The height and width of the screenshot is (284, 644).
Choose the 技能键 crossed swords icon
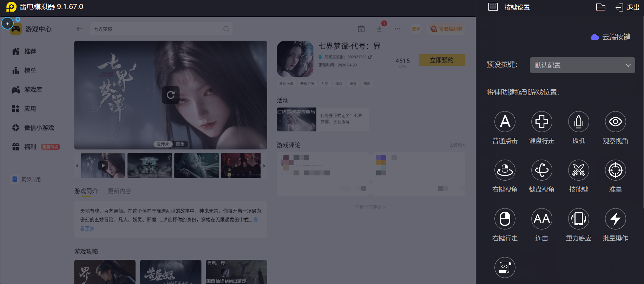click(x=578, y=170)
